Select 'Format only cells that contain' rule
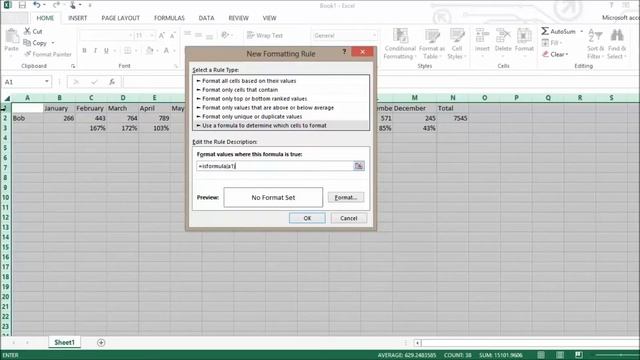 point(281,90)
